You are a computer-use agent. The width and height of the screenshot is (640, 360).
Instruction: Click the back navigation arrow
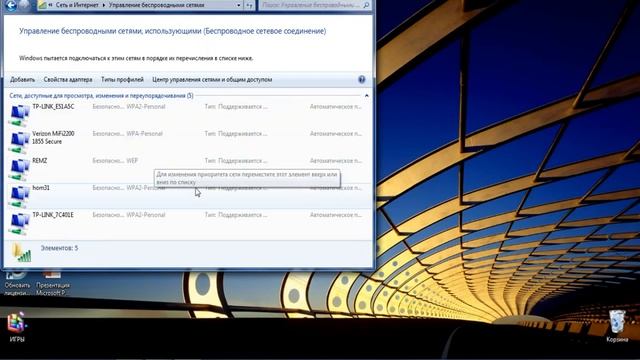point(11,5)
